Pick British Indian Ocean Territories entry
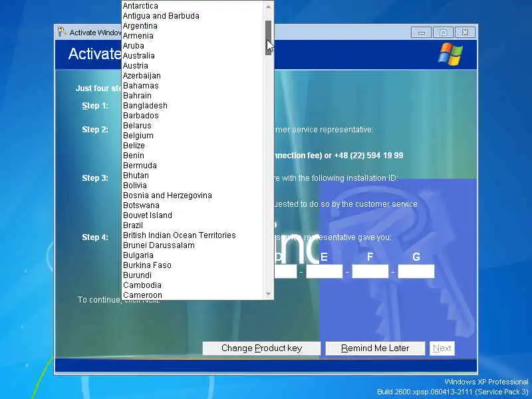Image resolution: width=532 pixels, height=399 pixels. pyautogui.click(x=192, y=235)
